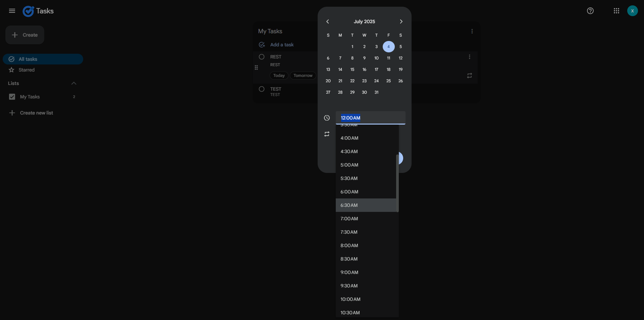The height and width of the screenshot is (320, 644).
Task: Click repeat icon on REST task
Action: pyautogui.click(x=470, y=76)
